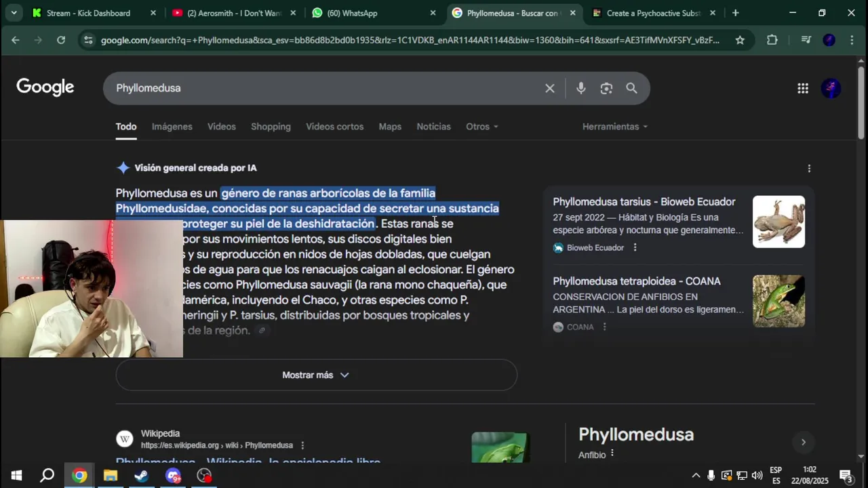Screen dimensions: 868x488
Task: Advance the knowledge panel carousel arrow
Action: click(803, 442)
